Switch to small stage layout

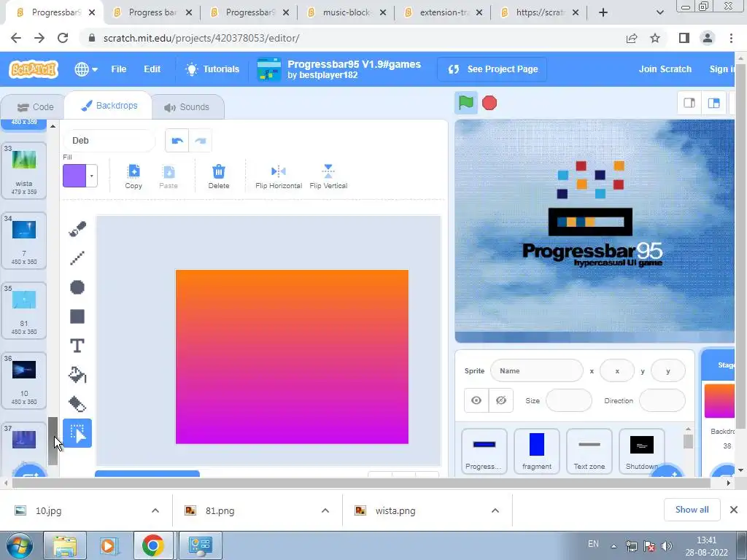coord(689,103)
